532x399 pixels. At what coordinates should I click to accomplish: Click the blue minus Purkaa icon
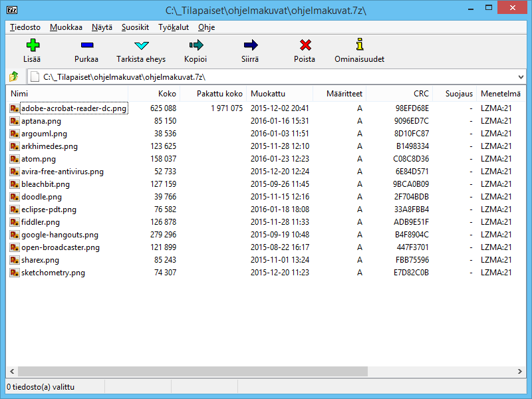(x=87, y=45)
